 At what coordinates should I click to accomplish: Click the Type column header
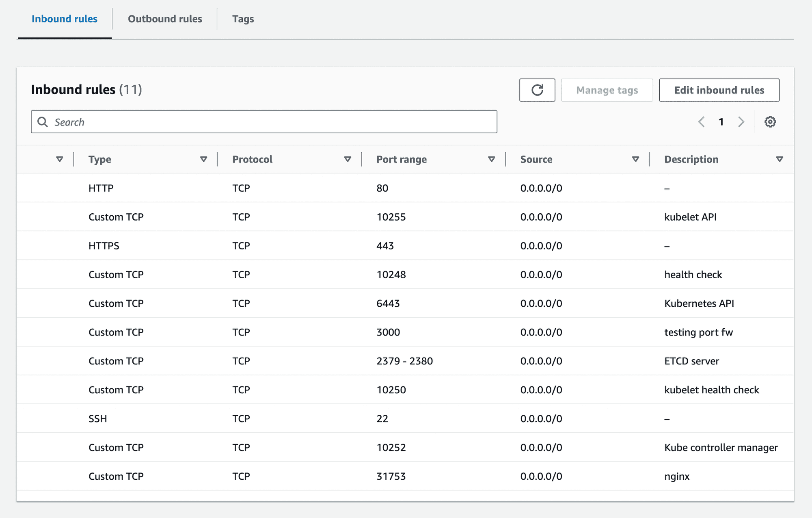[100, 159]
